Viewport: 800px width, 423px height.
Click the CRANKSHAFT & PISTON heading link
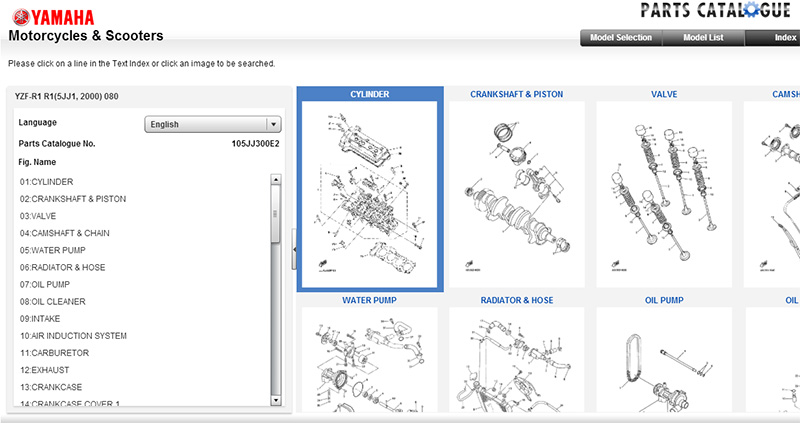click(x=517, y=94)
